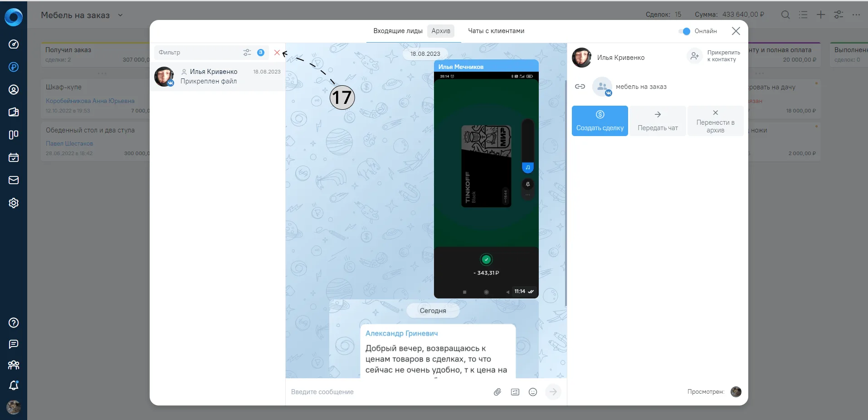Viewport: 868px width, 420px height.
Task: Clear the filter with the red cross
Action: [277, 53]
